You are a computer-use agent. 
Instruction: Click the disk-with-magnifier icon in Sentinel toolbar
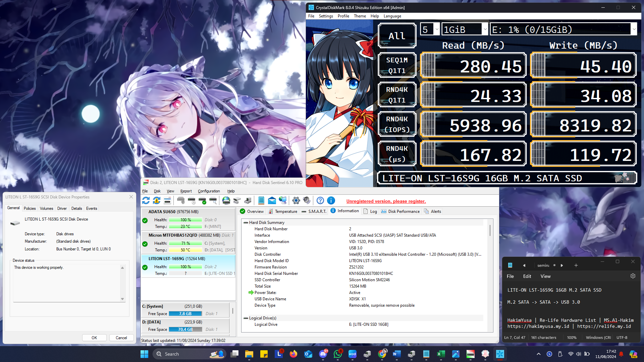pyautogui.click(x=213, y=200)
